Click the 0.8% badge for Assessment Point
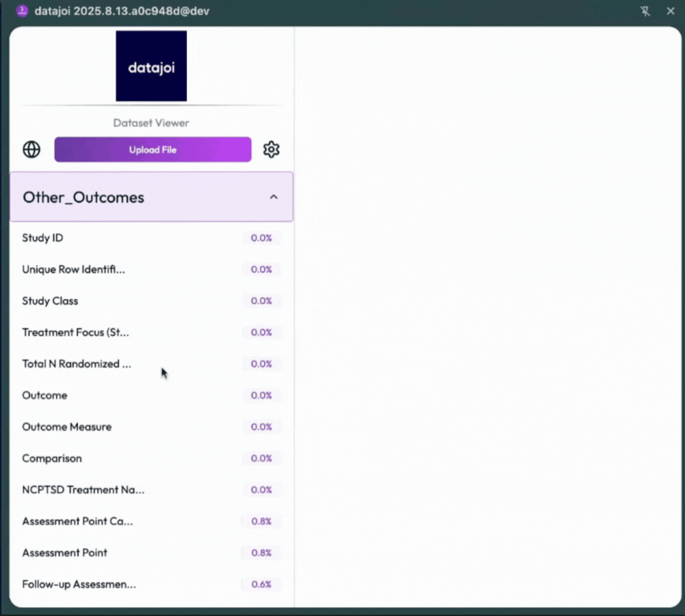The image size is (685, 616). (x=261, y=553)
